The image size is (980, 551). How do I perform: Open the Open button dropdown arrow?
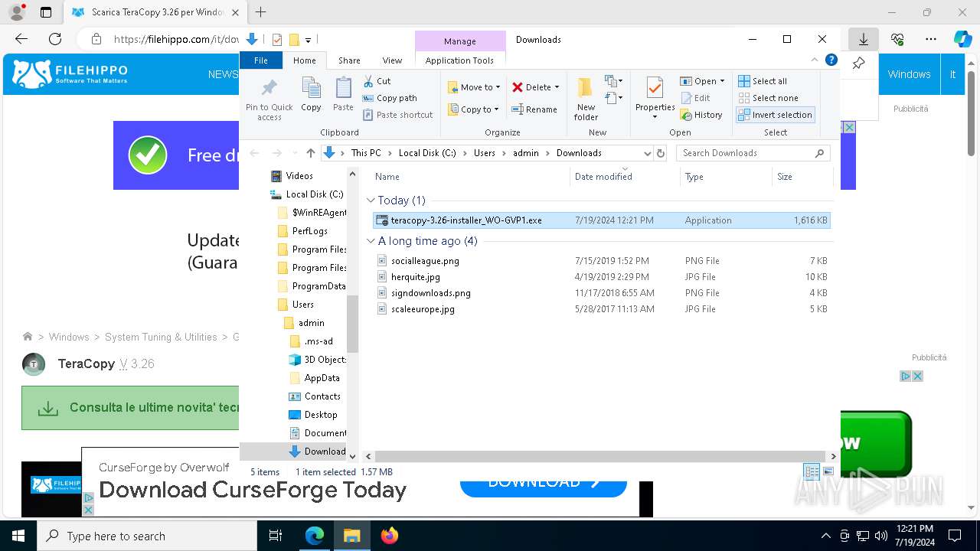coord(722,81)
